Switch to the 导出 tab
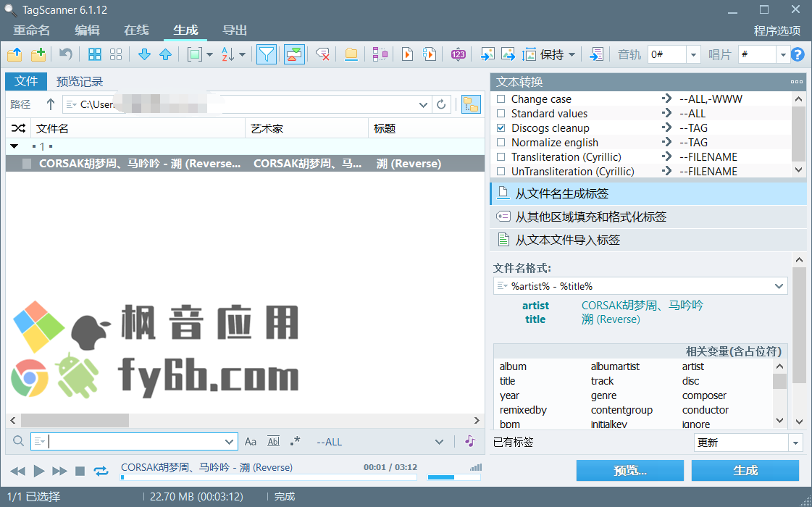The width and height of the screenshot is (812, 507). pyautogui.click(x=235, y=30)
